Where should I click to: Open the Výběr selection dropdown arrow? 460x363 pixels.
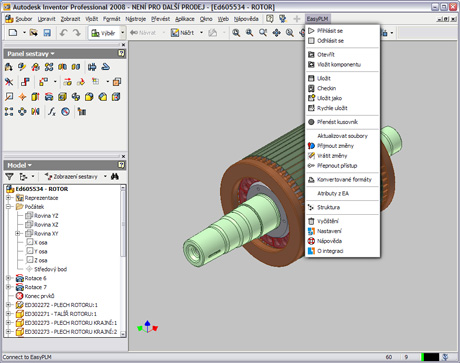(x=123, y=33)
